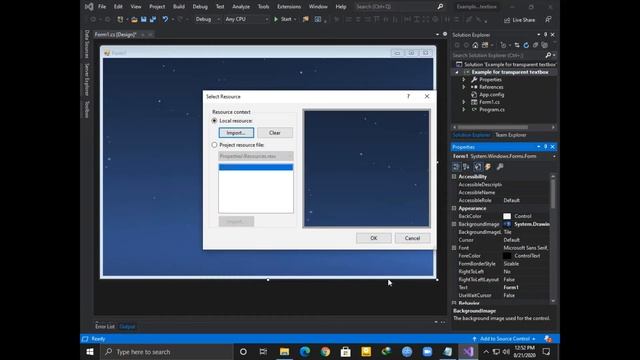Image resolution: width=640 pixels, height=360 pixels.
Task: Click the Live Share button
Action: (520, 20)
